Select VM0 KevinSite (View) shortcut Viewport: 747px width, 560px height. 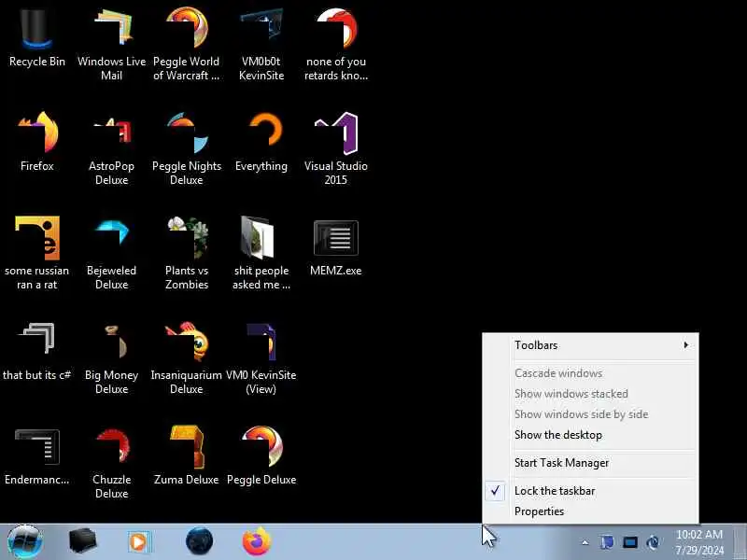tap(261, 358)
